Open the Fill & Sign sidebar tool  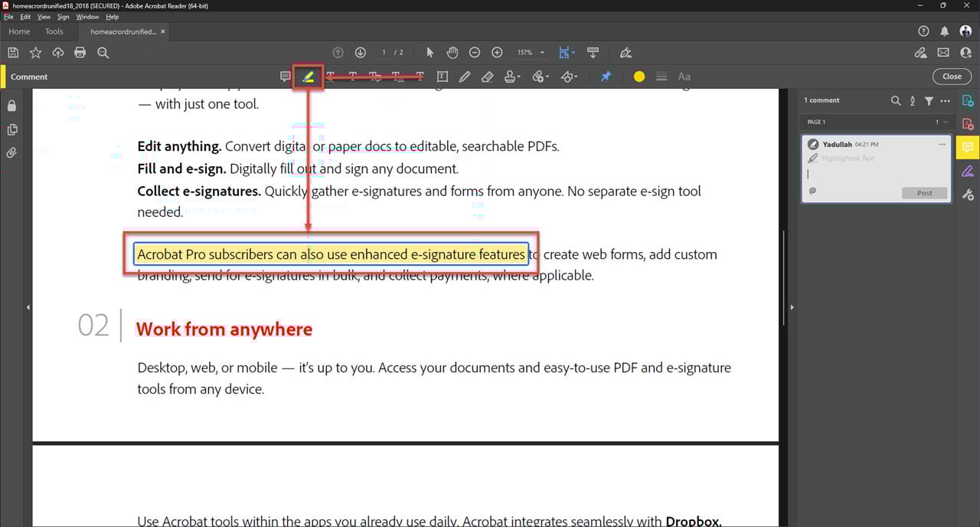coord(968,171)
